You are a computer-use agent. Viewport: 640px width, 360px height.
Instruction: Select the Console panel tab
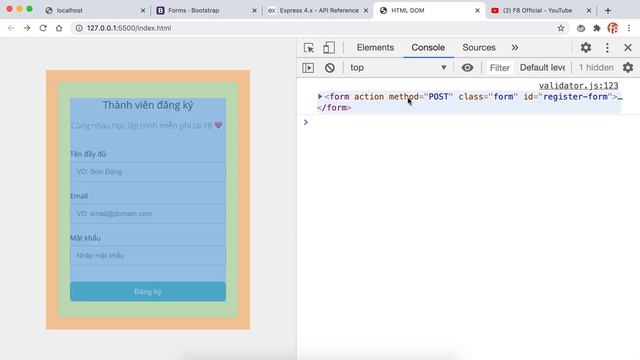point(428,47)
